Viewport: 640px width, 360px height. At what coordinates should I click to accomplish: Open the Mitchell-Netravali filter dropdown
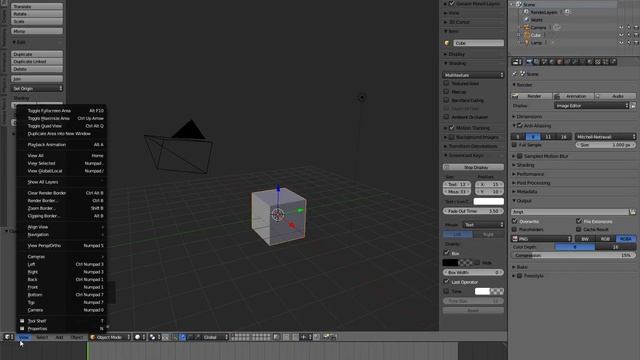pyautogui.click(x=606, y=137)
